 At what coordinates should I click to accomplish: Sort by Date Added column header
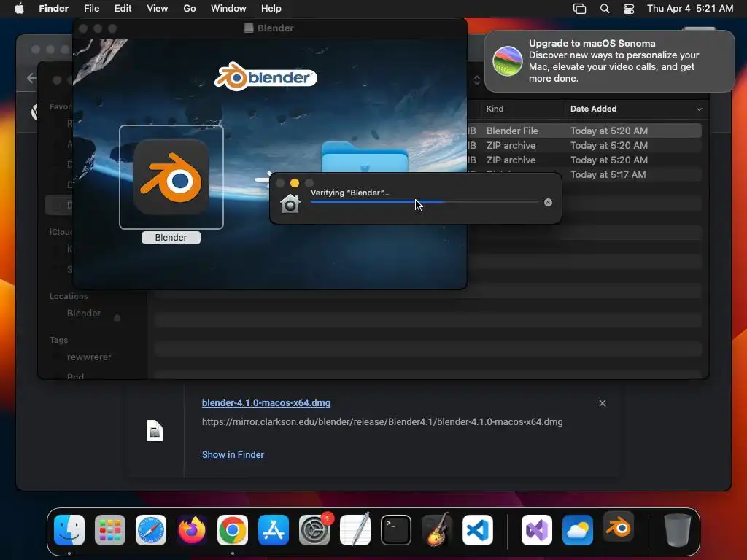click(594, 109)
